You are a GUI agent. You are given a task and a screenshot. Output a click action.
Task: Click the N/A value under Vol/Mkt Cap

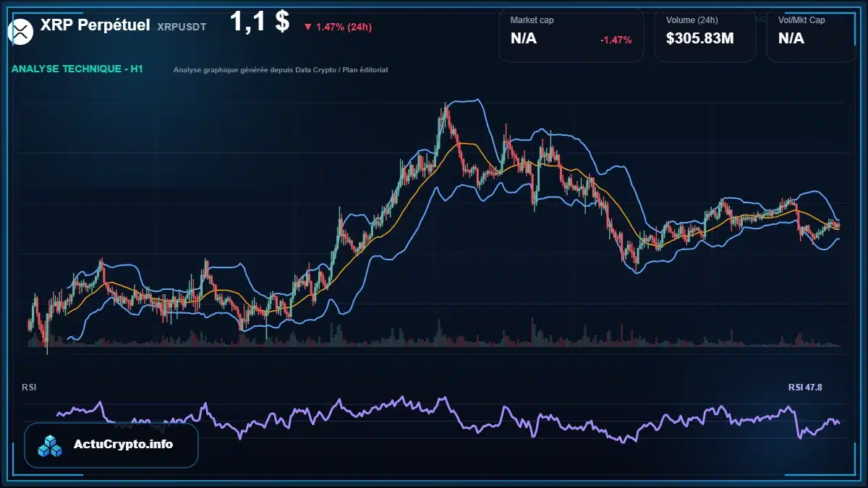coord(791,39)
